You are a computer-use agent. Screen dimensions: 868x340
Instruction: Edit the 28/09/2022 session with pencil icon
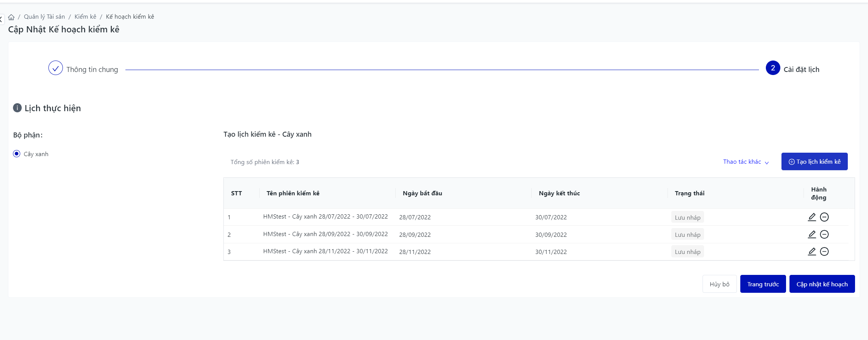point(812,234)
